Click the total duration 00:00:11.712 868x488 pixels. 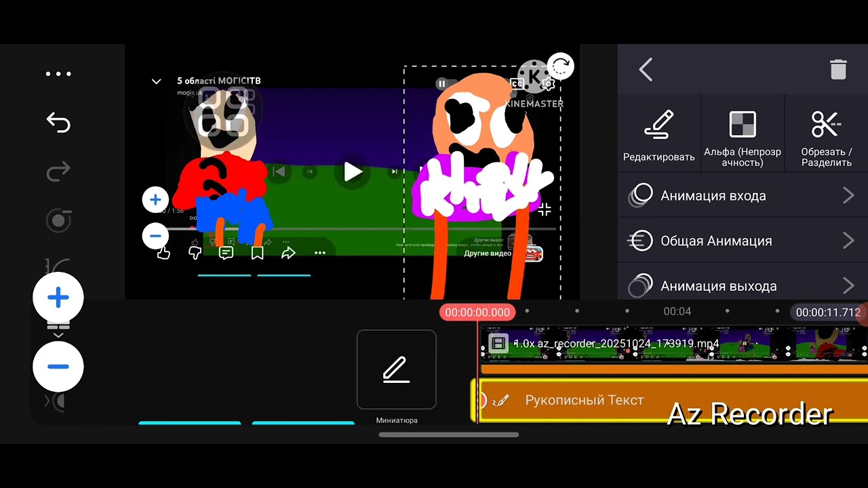(828, 312)
